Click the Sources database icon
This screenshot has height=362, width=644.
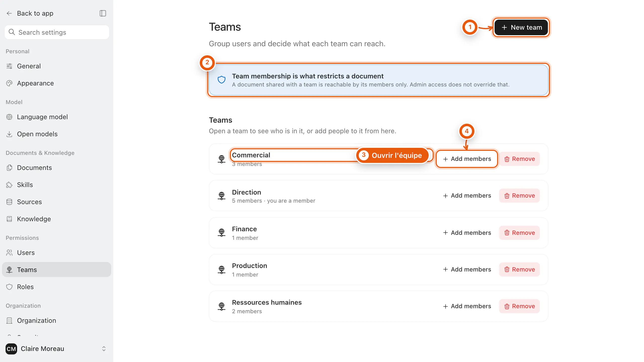click(x=9, y=202)
